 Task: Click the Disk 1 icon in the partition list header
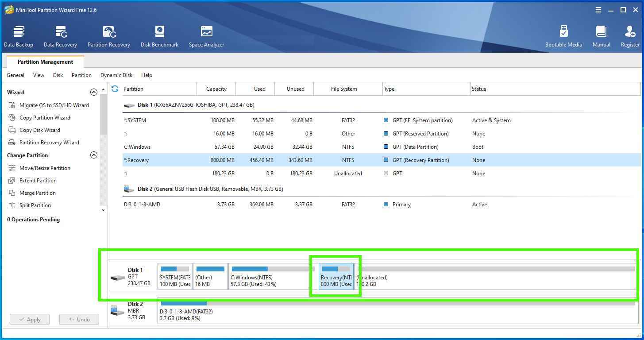pos(129,105)
